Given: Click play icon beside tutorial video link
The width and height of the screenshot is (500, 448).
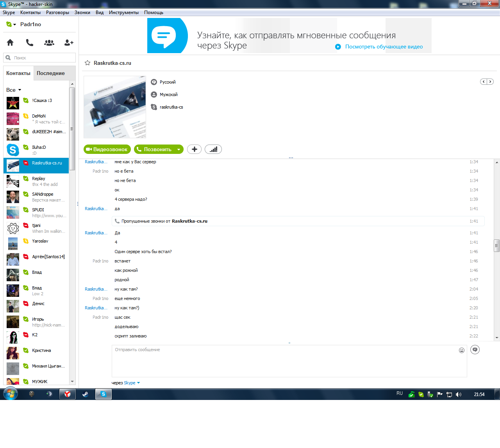Looking at the screenshot, I should click(338, 47).
